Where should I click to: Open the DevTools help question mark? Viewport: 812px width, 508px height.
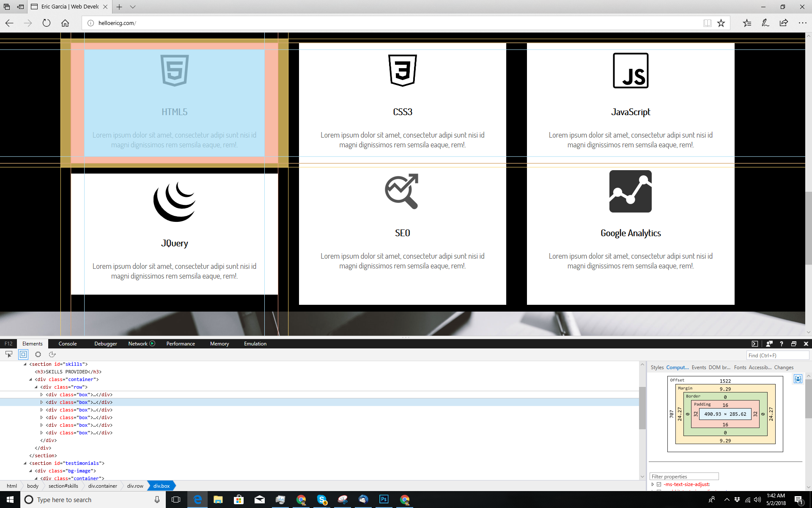point(782,344)
